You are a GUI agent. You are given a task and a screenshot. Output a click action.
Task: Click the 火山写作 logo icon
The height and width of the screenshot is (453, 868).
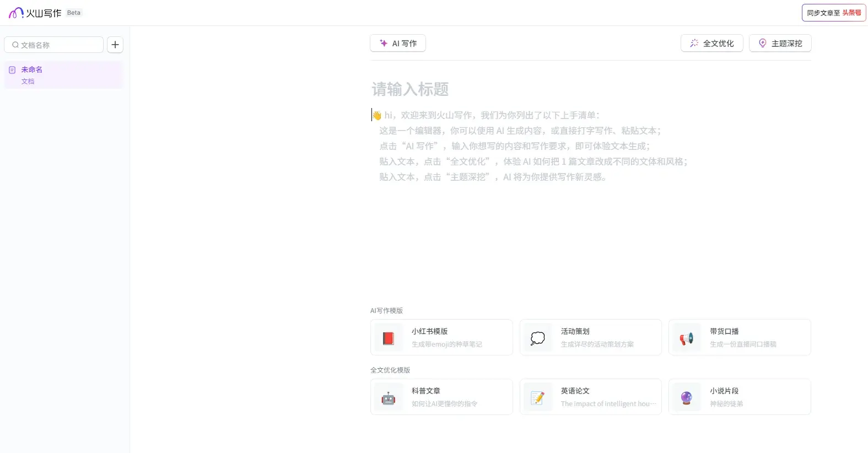[16, 13]
